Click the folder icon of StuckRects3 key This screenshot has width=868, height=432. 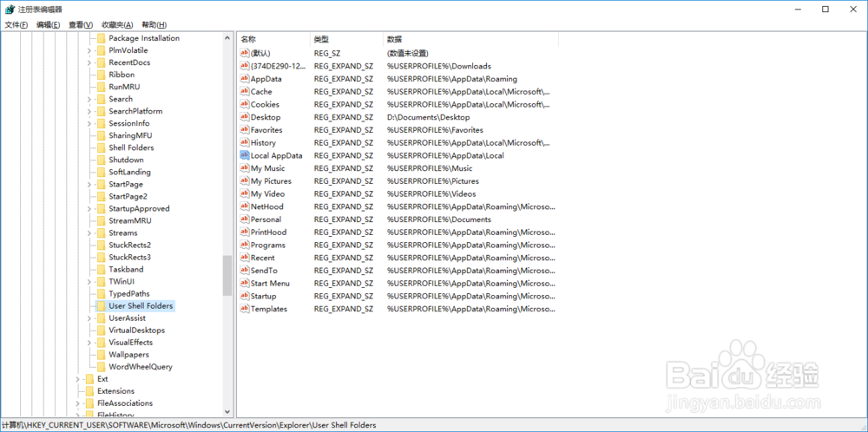tap(101, 258)
